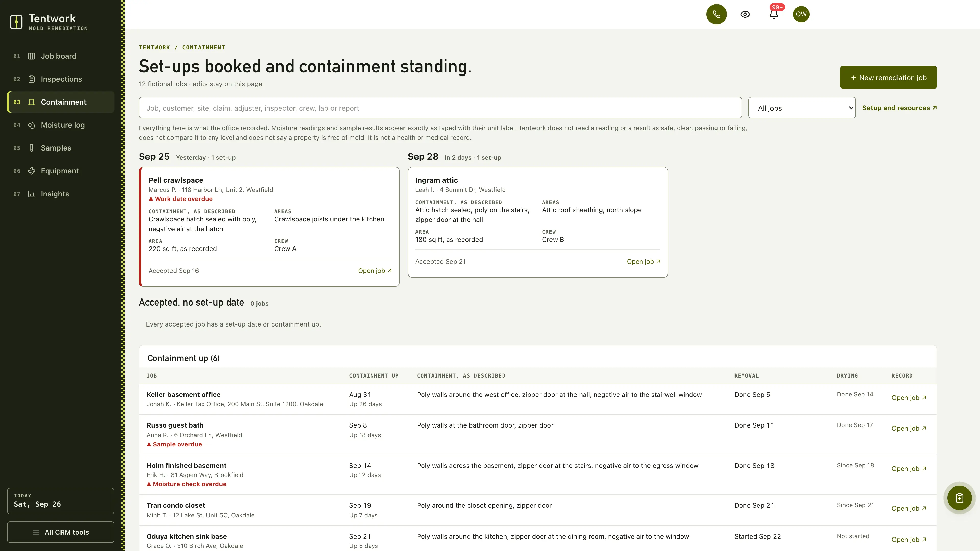980x551 pixels.
Task: Go to the Job board menu item
Action: (x=61, y=56)
